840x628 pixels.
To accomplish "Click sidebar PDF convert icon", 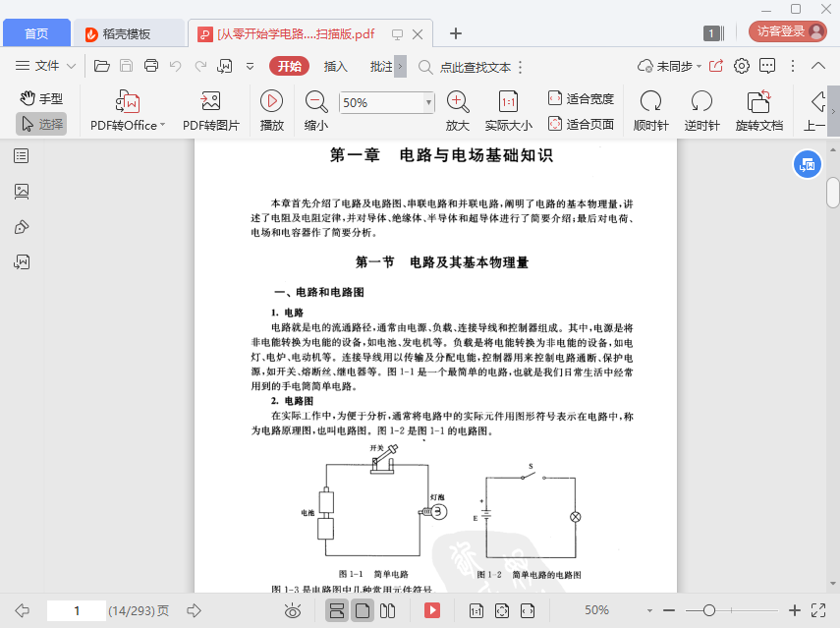I will point(22,262).
